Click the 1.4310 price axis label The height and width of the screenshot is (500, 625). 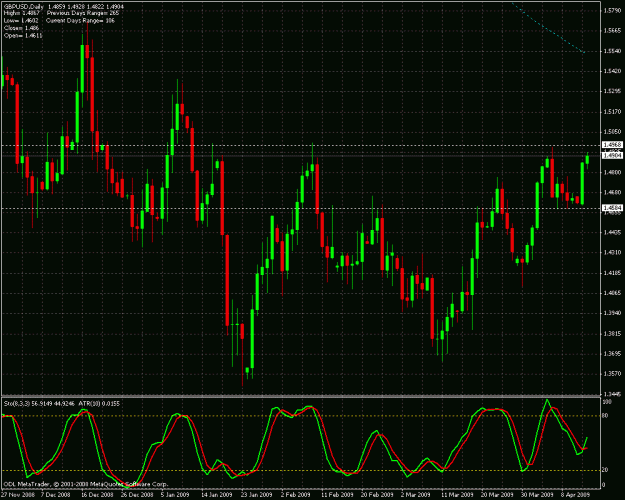pos(613,253)
